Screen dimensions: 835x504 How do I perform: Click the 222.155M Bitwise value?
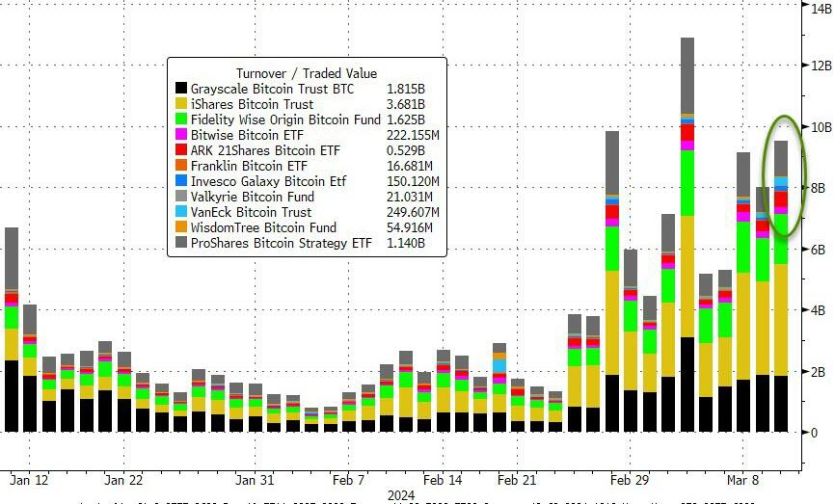pos(413,135)
